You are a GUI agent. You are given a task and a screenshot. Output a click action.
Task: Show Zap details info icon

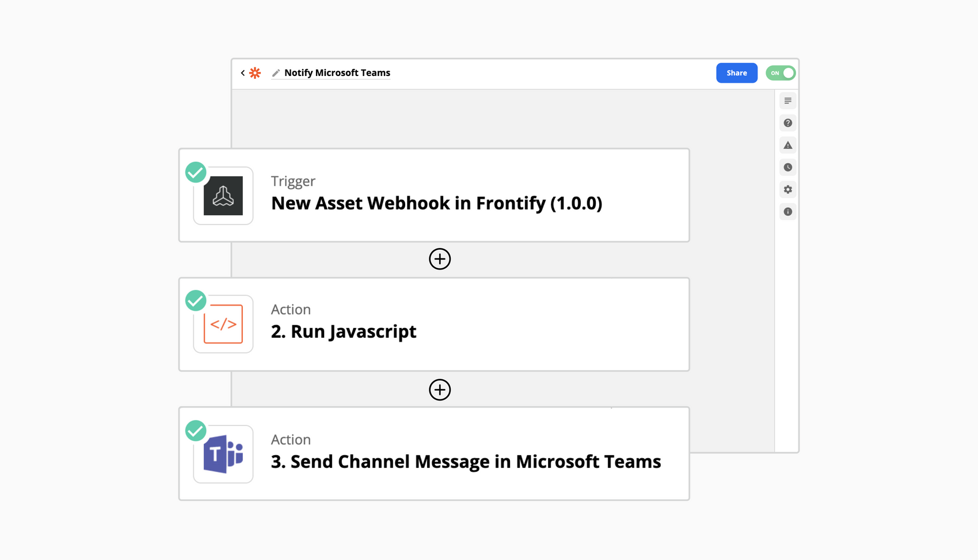pos(787,212)
